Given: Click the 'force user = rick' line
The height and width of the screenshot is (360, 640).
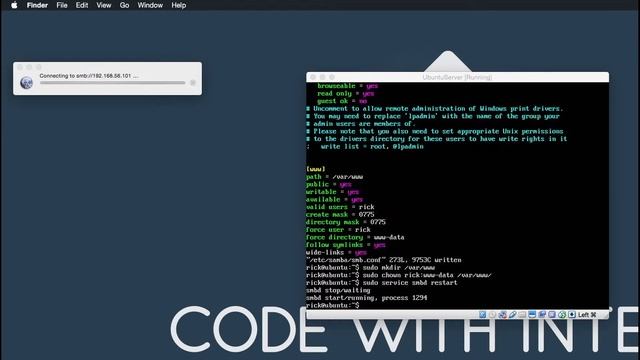Looking at the screenshot, I should pos(338,230).
